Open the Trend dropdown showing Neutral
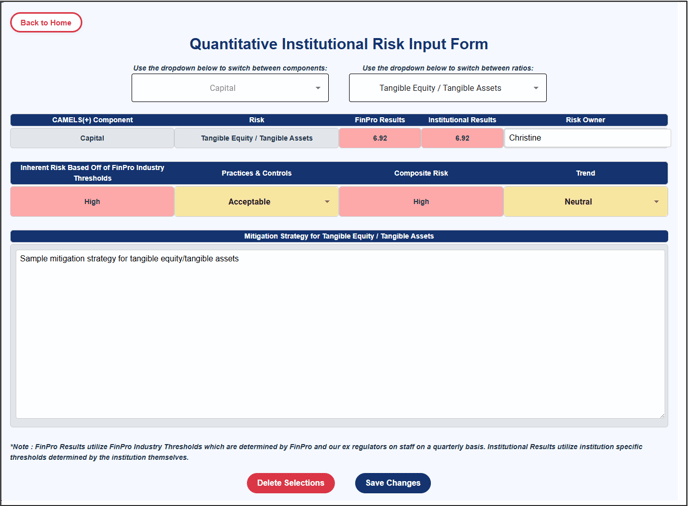Viewport: 688px width, 506px height. click(x=586, y=201)
